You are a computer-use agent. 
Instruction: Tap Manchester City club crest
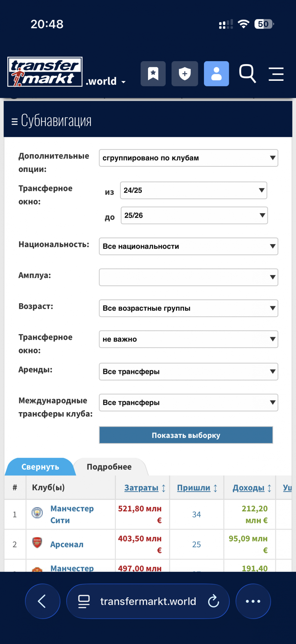37,512
